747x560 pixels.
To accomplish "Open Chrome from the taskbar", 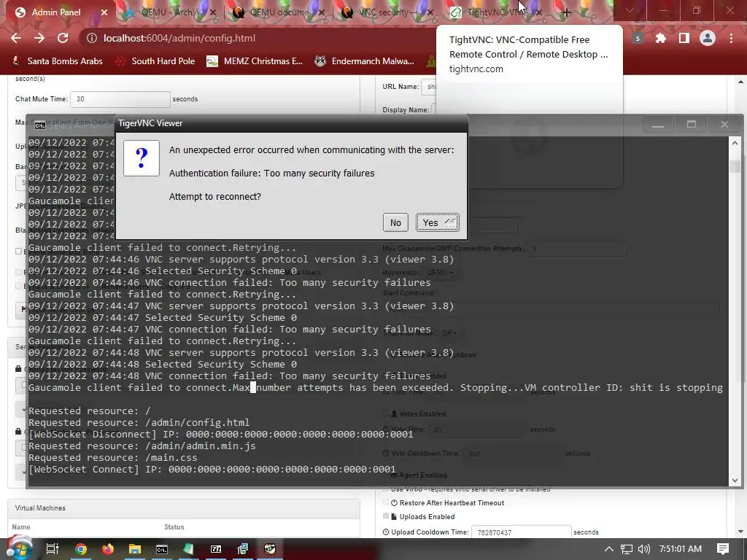I will click(x=80, y=549).
